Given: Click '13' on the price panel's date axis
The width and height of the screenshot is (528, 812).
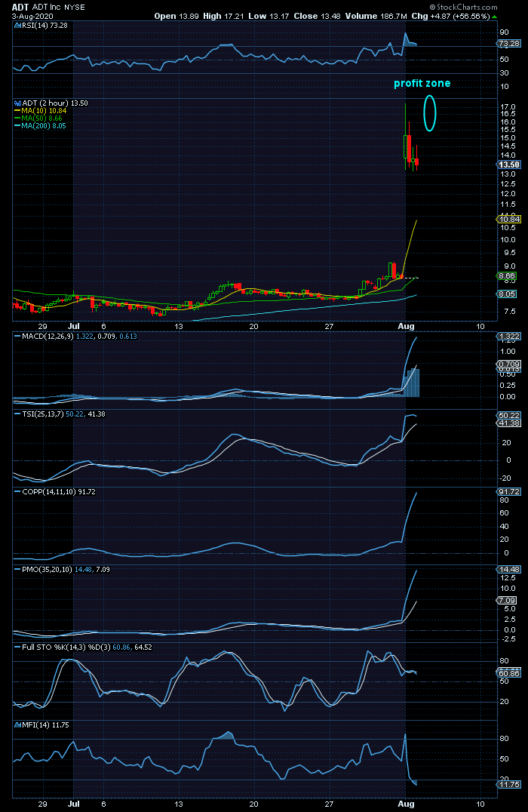Looking at the screenshot, I should pyautogui.click(x=179, y=326).
